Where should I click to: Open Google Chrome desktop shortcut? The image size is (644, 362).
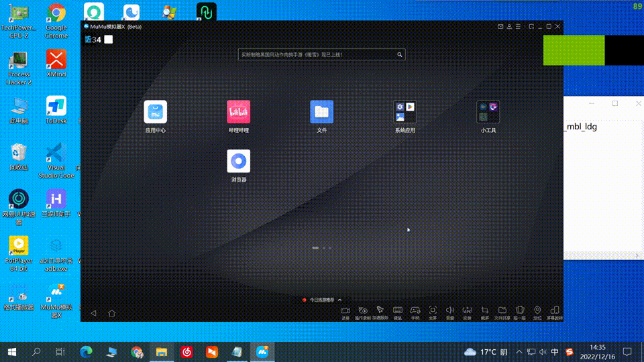56,21
